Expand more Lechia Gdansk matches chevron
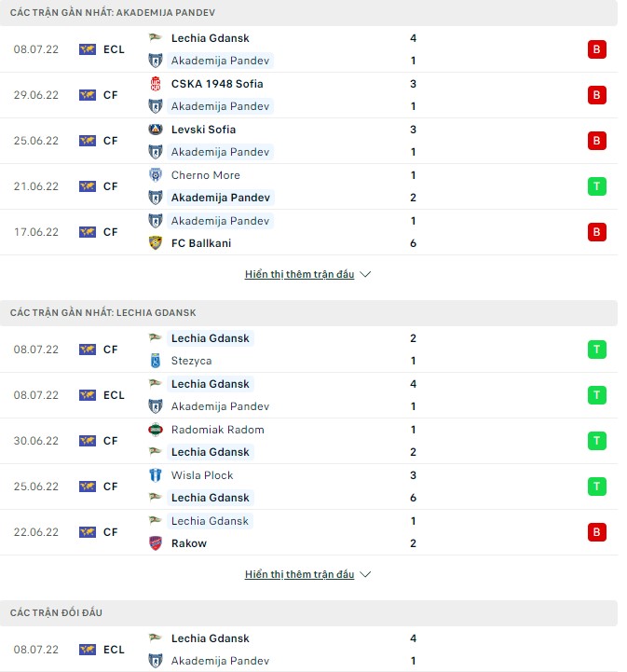Image resolution: width=627 pixels, height=672 pixels. tap(365, 575)
